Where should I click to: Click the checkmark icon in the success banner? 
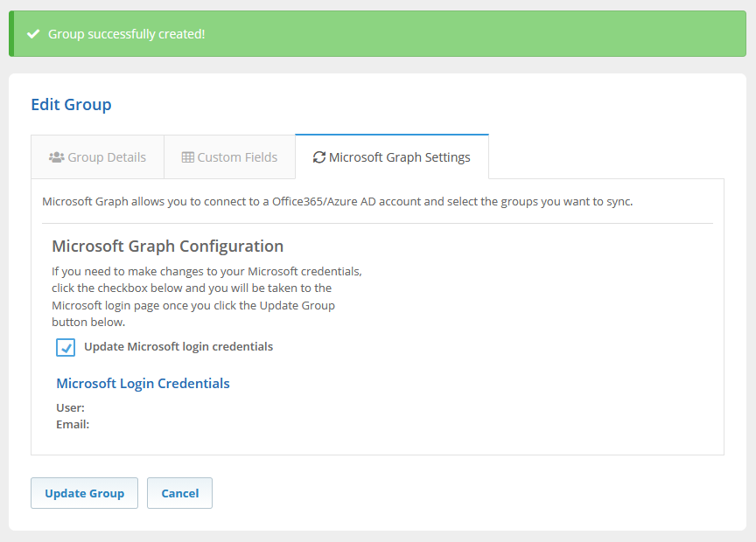tap(33, 34)
